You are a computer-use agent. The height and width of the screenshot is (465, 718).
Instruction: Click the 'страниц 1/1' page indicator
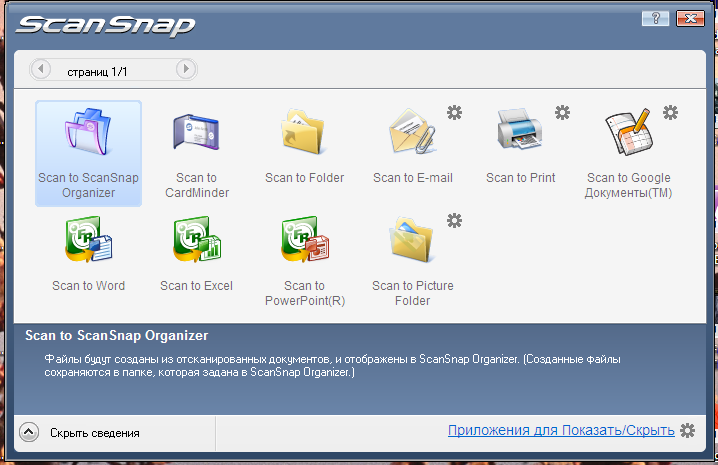pyautogui.click(x=97, y=72)
